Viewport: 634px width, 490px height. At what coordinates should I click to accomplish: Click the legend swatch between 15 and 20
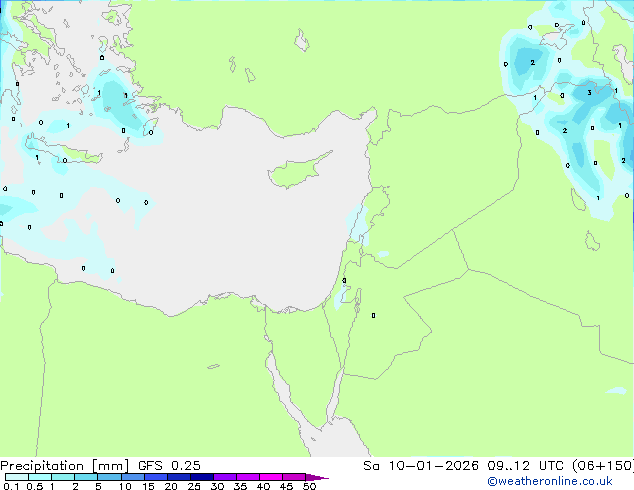pos(156,477)
